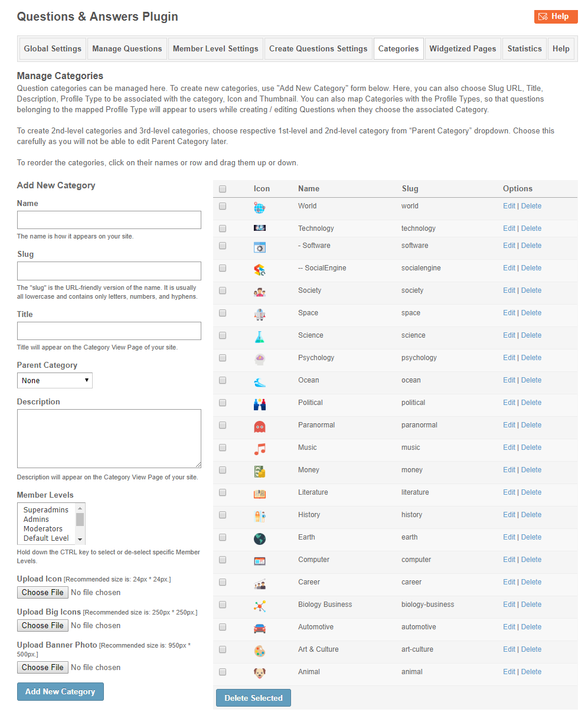
Task: Click the ghost icon for Paranormal category
Action: click(x=259, y=426)
